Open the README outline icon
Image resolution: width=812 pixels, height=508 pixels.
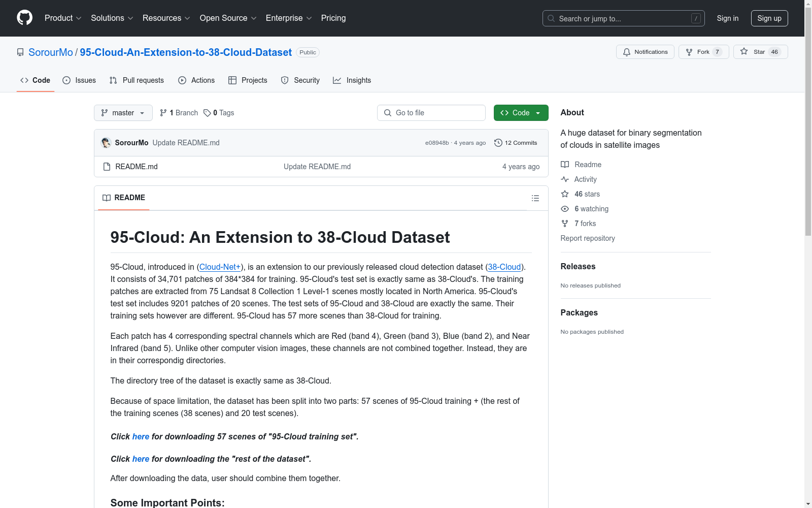535,198
